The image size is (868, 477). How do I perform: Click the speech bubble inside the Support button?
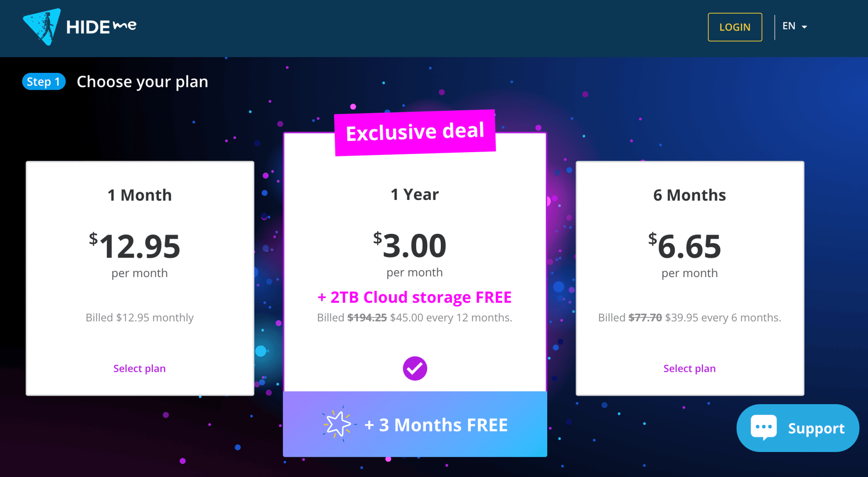pyautogui.click(x=763, y=427)
